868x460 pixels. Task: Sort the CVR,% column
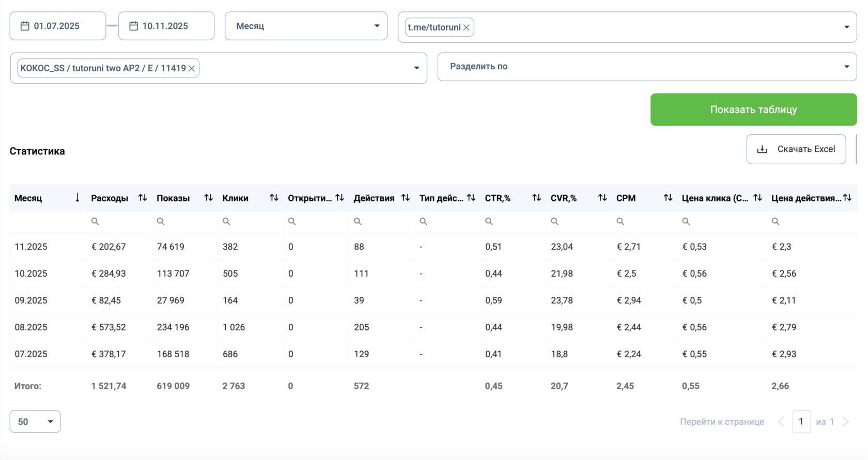pos(602,198)
